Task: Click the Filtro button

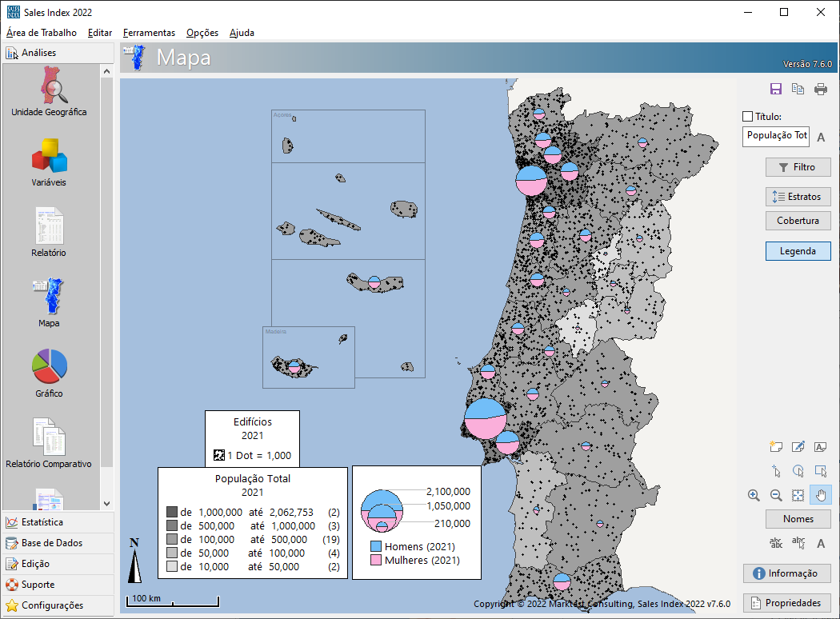Action: pyautogui.click(x=798, y=167)
